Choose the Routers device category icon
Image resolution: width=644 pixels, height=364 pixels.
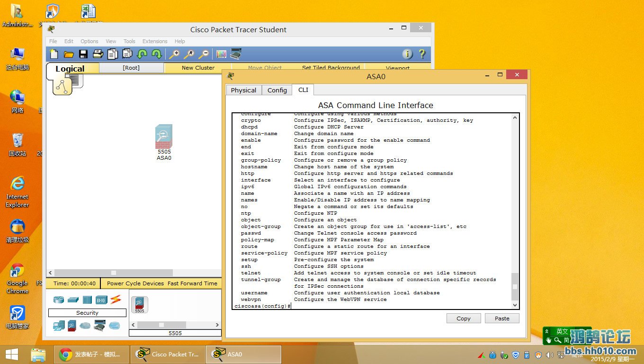tap(58, 300)
